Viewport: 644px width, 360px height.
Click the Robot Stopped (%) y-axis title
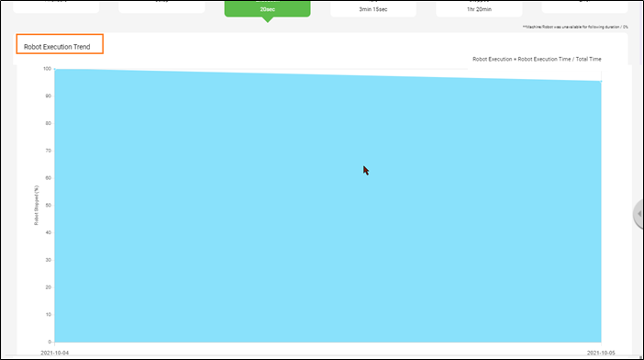tap(36, 205)
